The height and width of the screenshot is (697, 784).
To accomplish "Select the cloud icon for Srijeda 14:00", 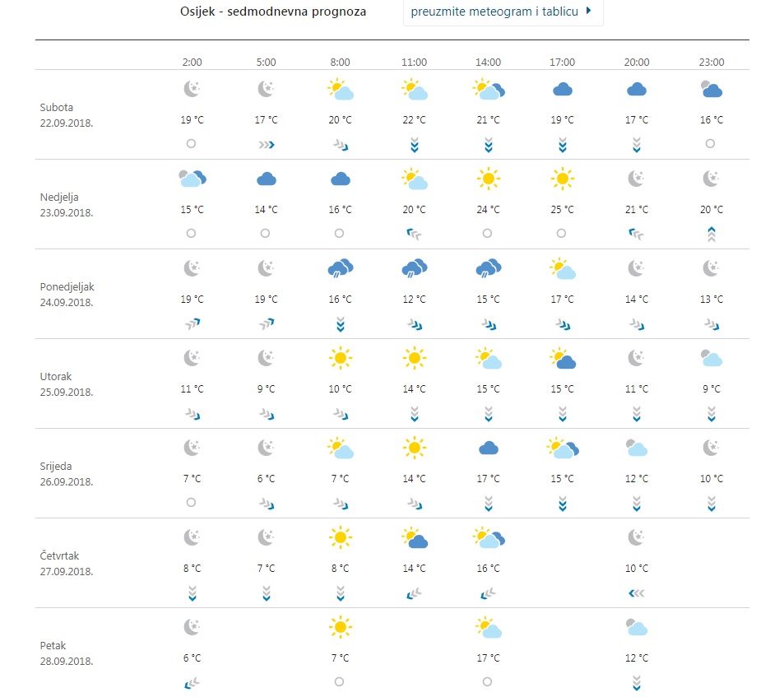I will tap(488, 447).
